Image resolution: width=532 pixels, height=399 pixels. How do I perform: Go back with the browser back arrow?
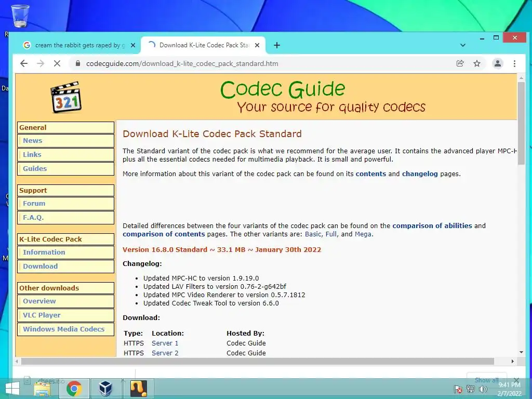[24, 63]
